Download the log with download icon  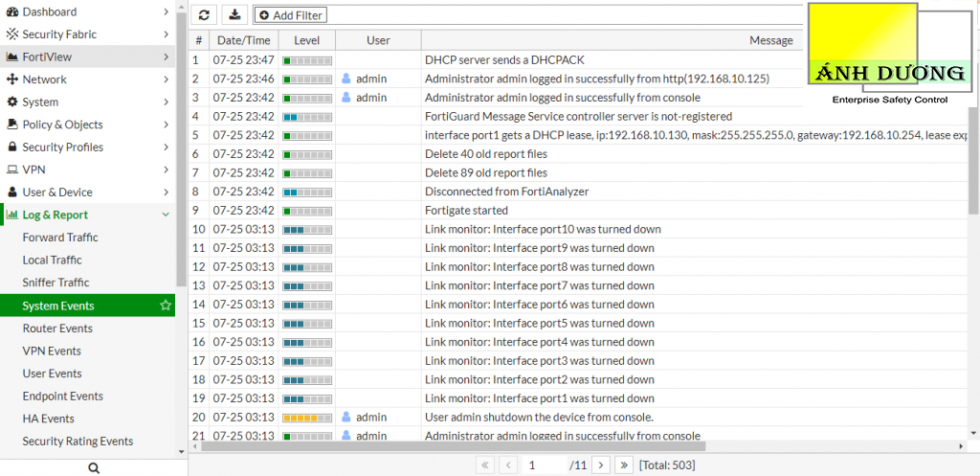point(235,15)
